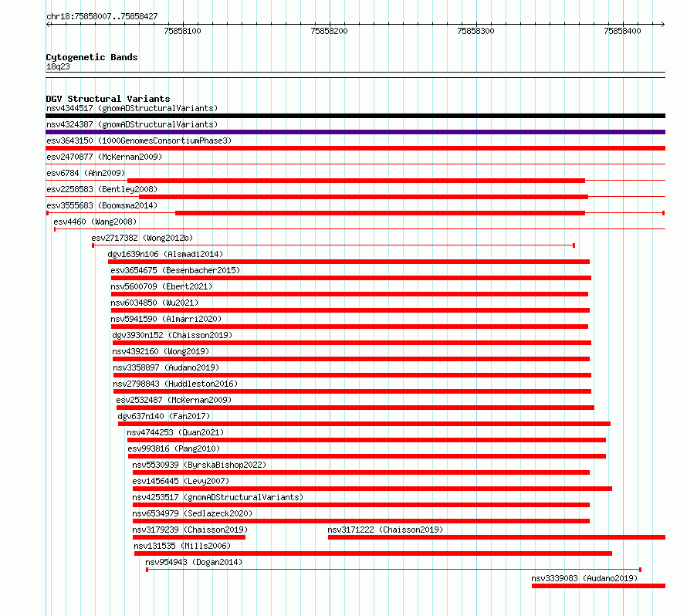Screen dimensions: 687x616
Task: Click nsv4392160 (Wong2019) label
Action: pos(161,351)
